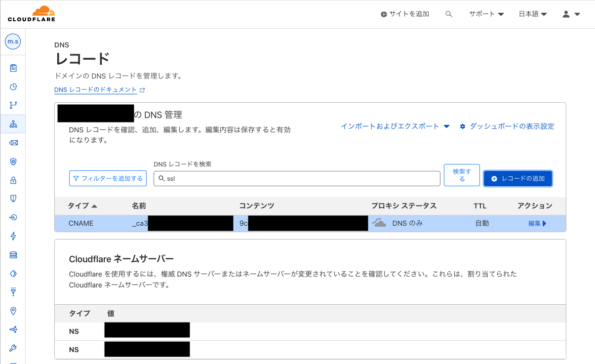Toggle the proxy status cloud on the CNAME record
This screenshot has width=595, height=364.
(379, 223)
